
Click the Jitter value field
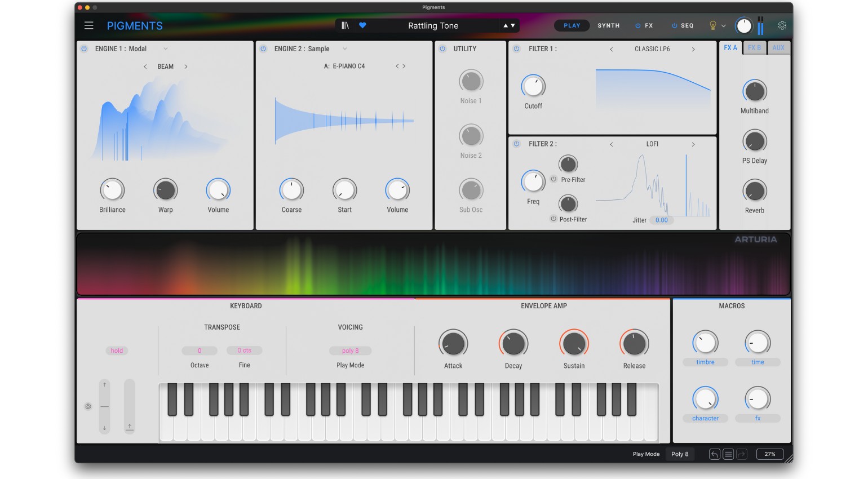tap(661, 220)
